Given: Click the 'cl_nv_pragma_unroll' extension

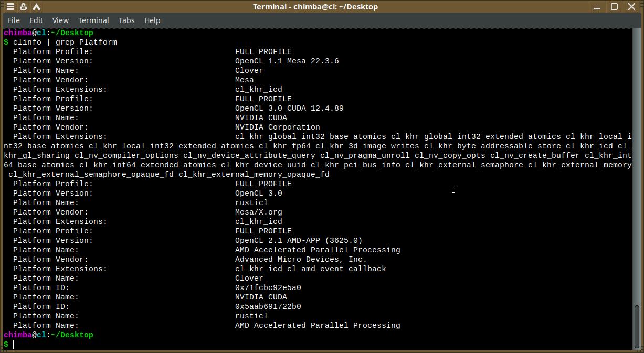Looking at the screenshot, I should [x=365, y=155].
